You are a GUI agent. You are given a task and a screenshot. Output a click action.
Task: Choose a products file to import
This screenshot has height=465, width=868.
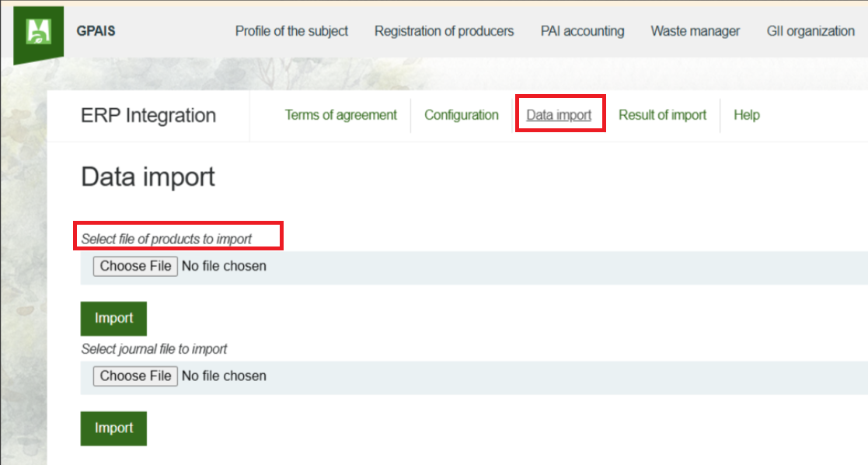tap(134, 266)
